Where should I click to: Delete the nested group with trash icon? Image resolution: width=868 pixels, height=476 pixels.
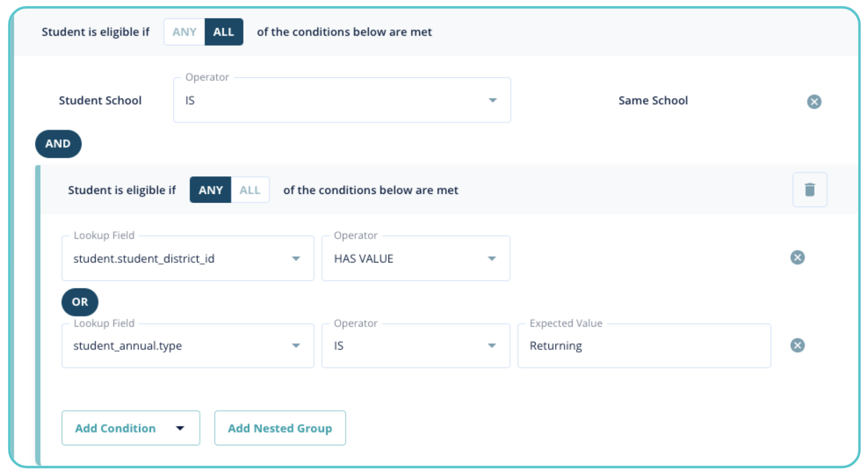click(x=809, y=190)
